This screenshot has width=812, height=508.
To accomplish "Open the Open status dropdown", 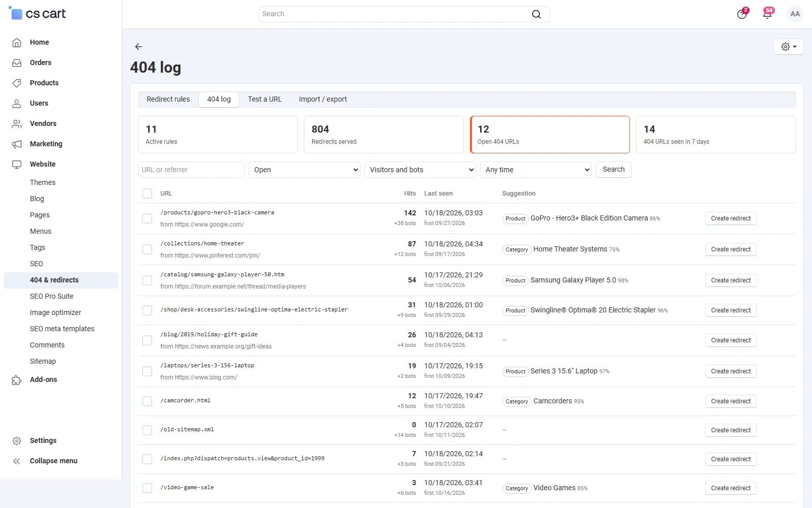I will coord(304,170).
